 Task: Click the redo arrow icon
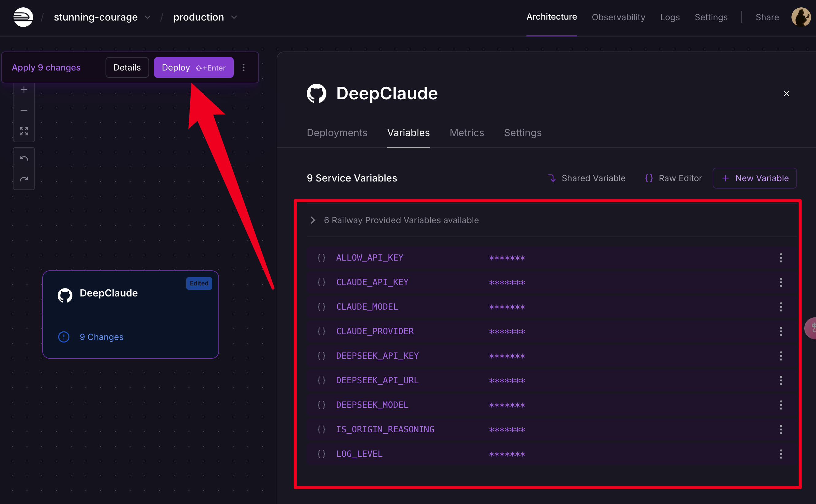(24, 179)
